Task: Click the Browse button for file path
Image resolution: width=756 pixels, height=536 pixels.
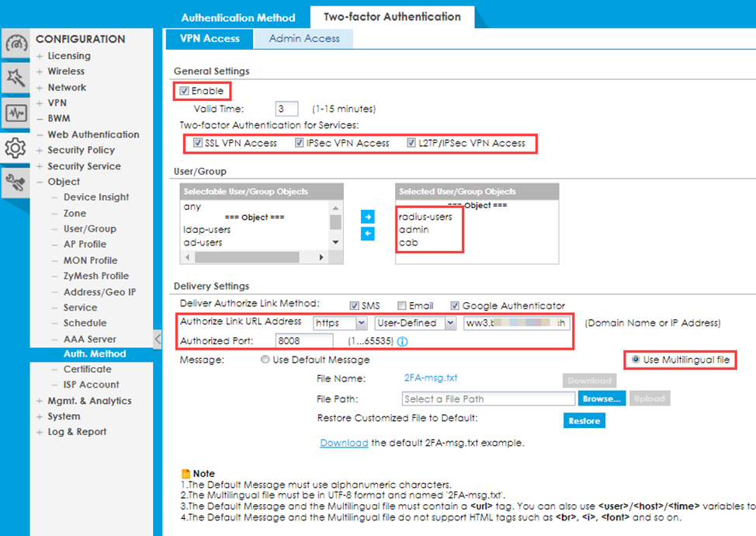Action: [x=601, y=399]
